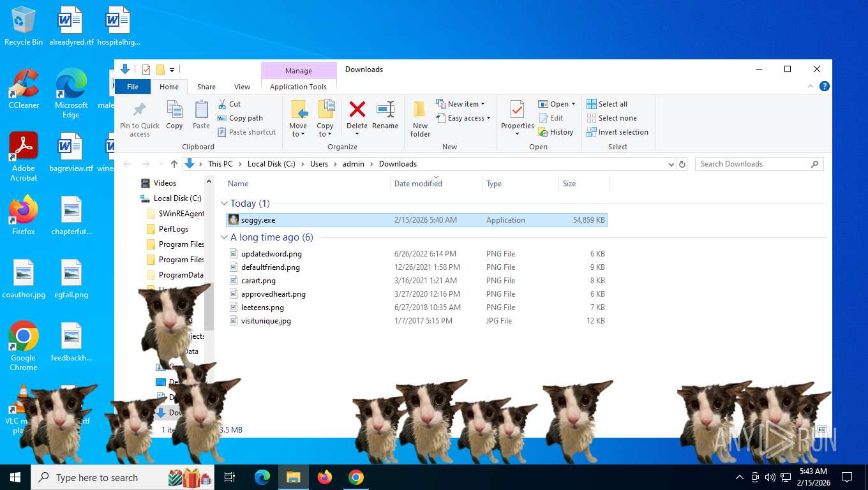Open Quick Access Toolbar customize dropdown
Screen dimensions: 868x490
(172, 70)
